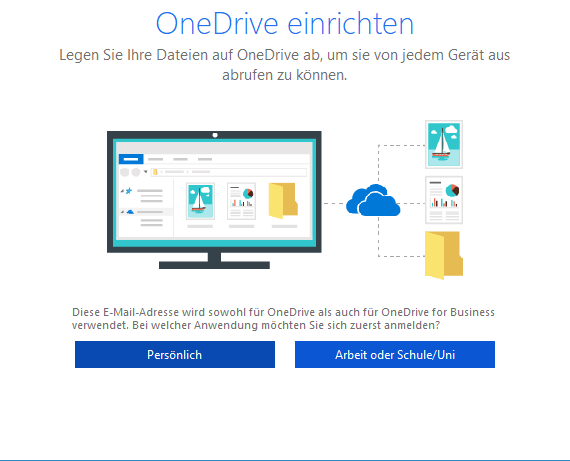570x461 pixels.
Task: Click the first round navigation button in monitor
Action: click(125, 172)
